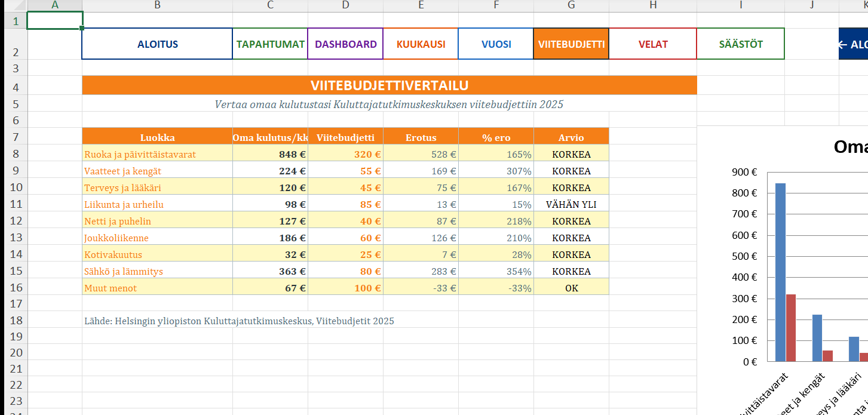Open the VUOSI navigation button
Viewport: 868px width, 415px height.
tap(496, 44)
